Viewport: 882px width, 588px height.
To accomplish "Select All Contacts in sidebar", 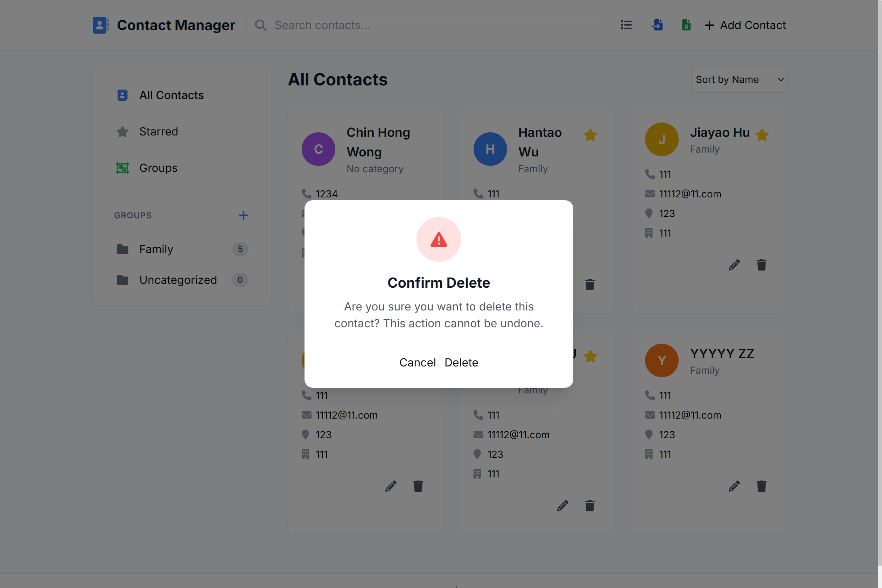I will coord(171,95).
